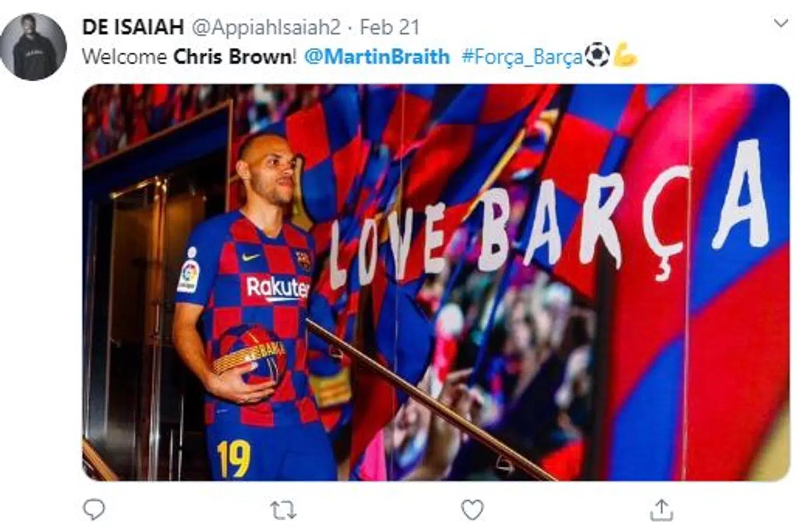Open the @MartinBraith mention

(x=377, y=57)
